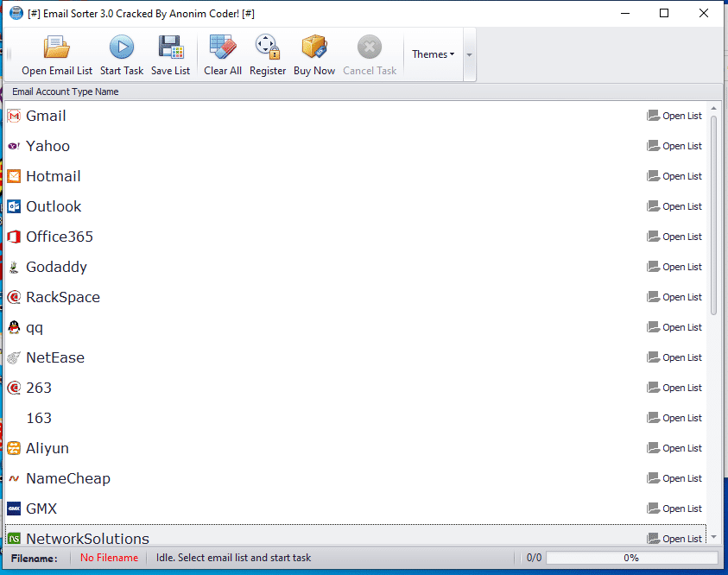Select the Godaddy account type name
Image resolution: width=728 pixels, height=575 pixels.
click(x=57, y=268)
